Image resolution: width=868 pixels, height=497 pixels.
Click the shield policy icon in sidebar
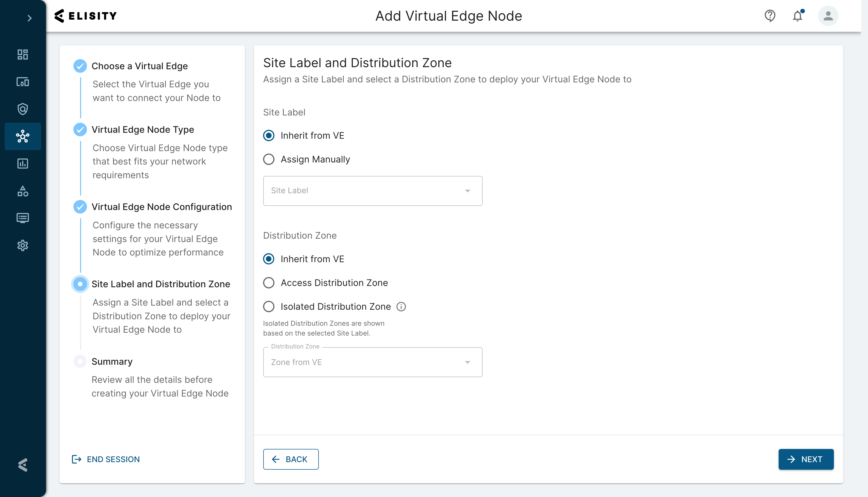22,109
